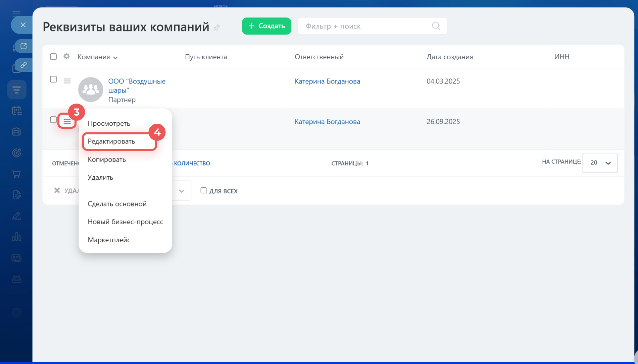This screenshot has height=364, width=638.
Task: Enable the ДЛЯ ВСЕХ checkbox
Action: [x=203, y=190]
